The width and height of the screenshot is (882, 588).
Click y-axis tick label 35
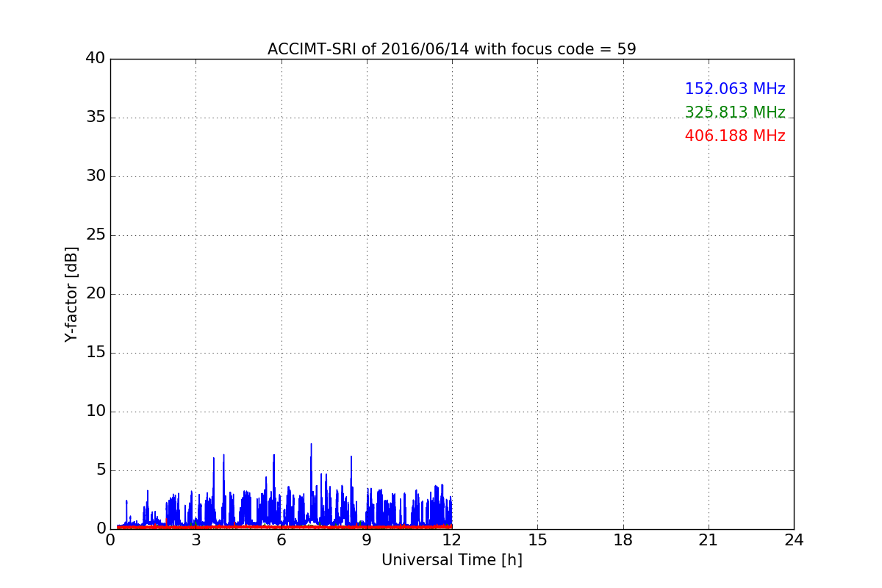[96, 118]
